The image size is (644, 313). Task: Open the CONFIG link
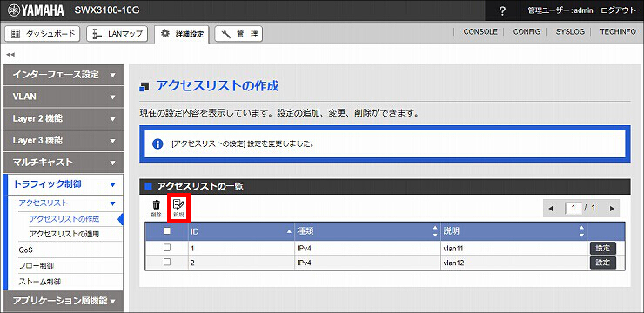pos(527,31)
